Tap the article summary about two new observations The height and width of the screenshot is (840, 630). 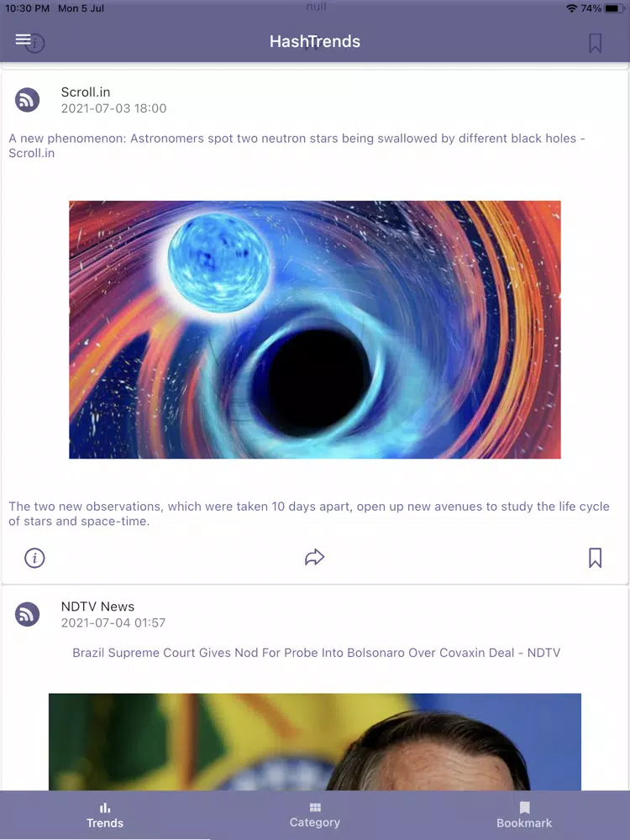pyautogui.click(x=309, y=514)
